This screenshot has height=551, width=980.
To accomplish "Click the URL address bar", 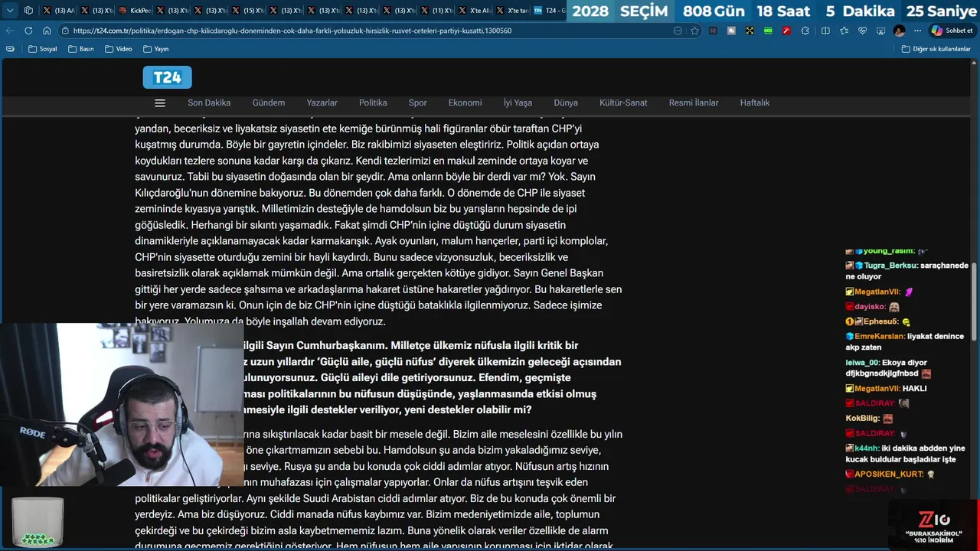I will (x=367, y=31).
